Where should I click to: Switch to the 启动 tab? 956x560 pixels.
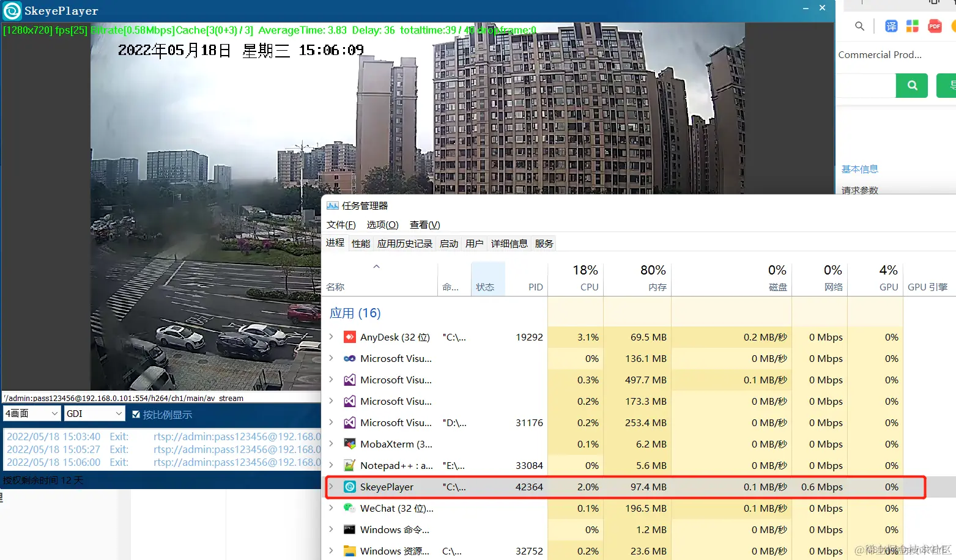[449, 243]
